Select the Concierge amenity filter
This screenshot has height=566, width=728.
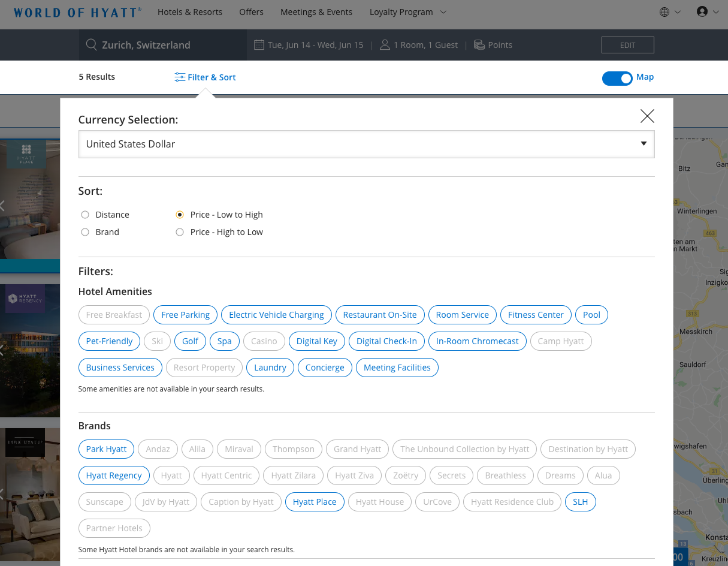coord(325,368)
